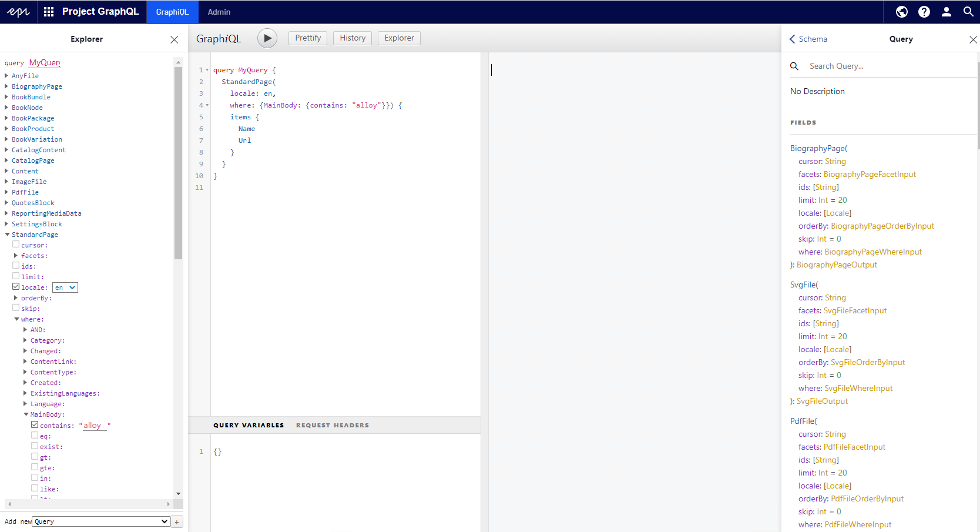Check the cursor argument checkbox
This screenshot has width=980, height=532.
point(16,245)
